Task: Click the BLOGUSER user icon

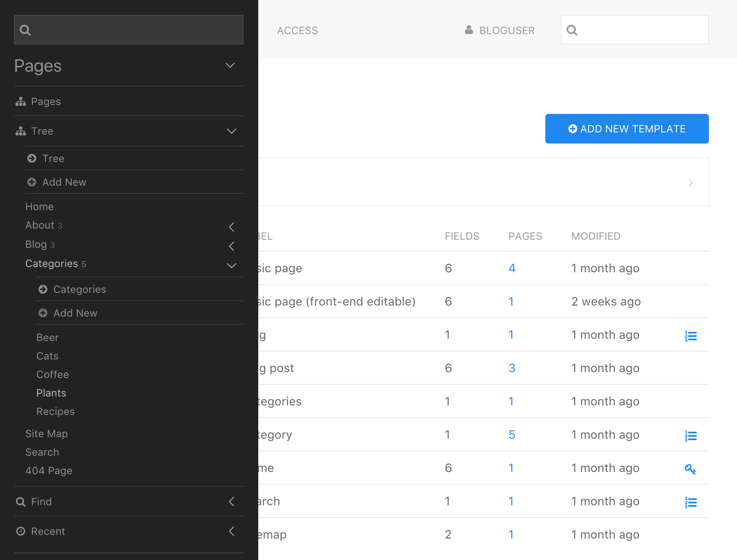Action: click(469, 30)
